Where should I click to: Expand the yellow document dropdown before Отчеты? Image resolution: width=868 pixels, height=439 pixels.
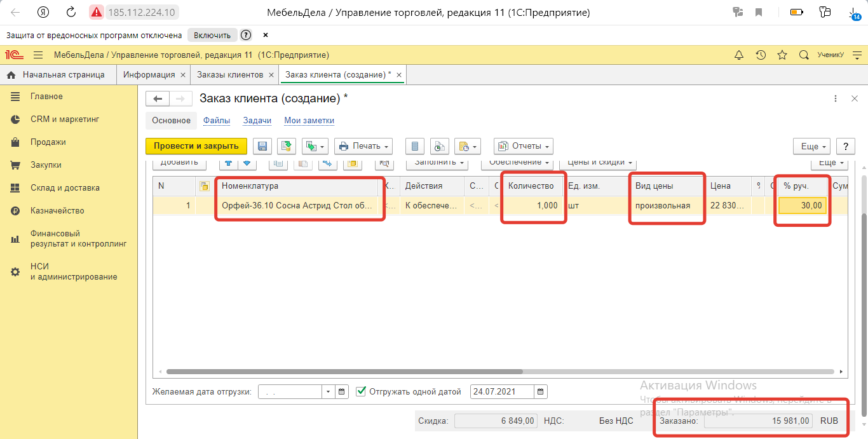coord(467,146)
